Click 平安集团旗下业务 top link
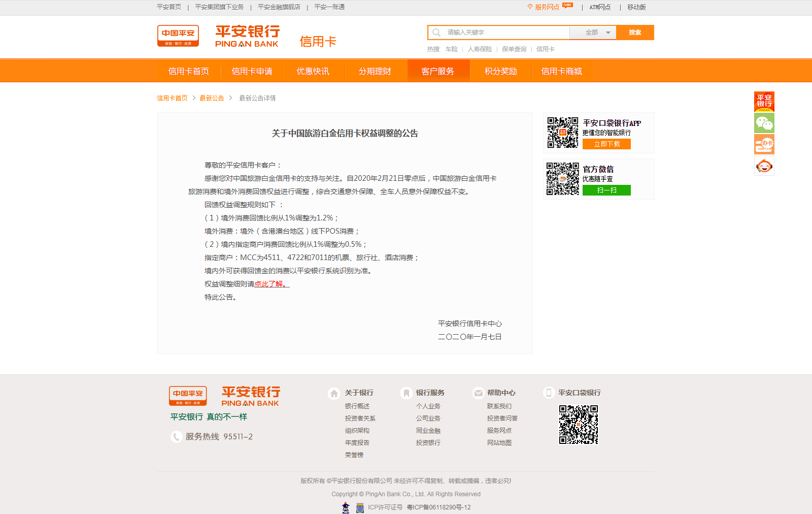This screenshot has height=514, width=812. [219, 7]
